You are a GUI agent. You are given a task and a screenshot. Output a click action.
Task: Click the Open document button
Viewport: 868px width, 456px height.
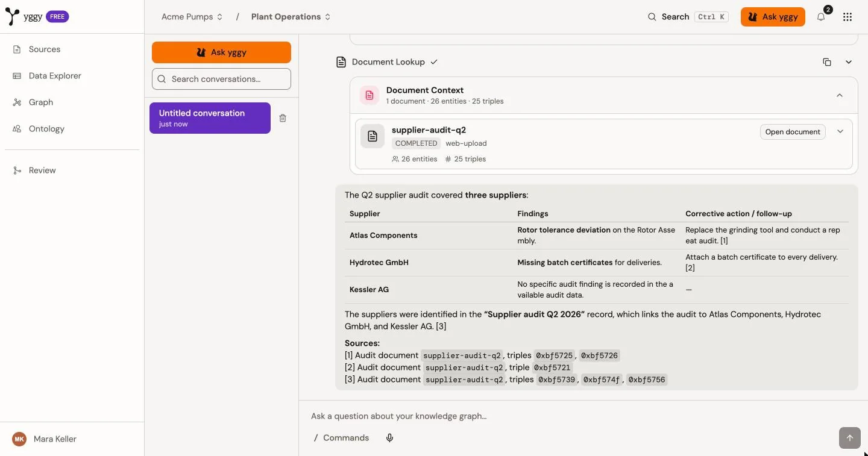click(x=793, y=132)
